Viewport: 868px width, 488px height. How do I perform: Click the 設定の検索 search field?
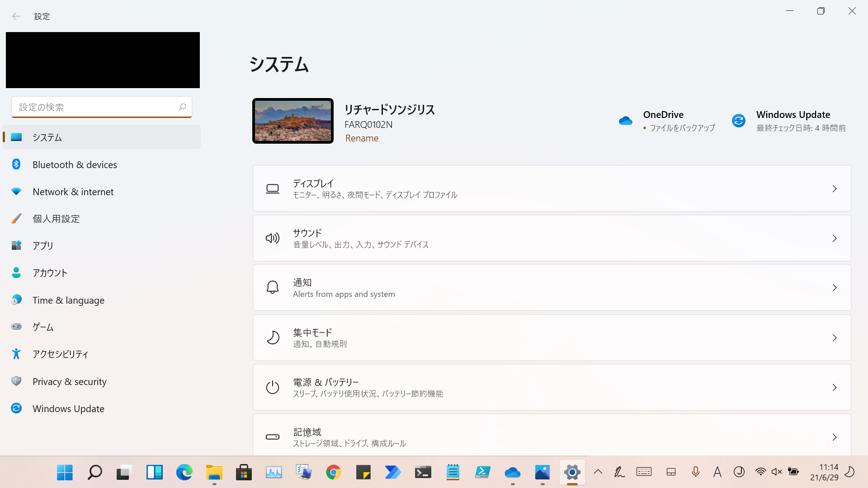97,107
